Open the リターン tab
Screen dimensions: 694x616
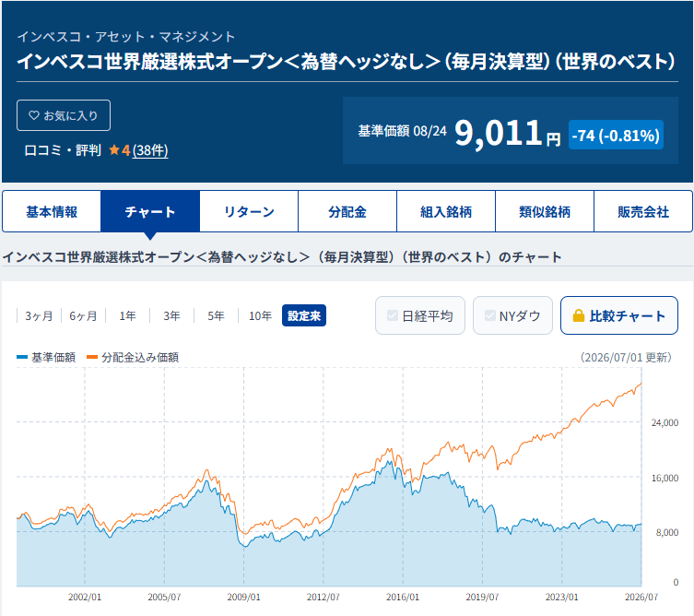[x=249, y=211]
